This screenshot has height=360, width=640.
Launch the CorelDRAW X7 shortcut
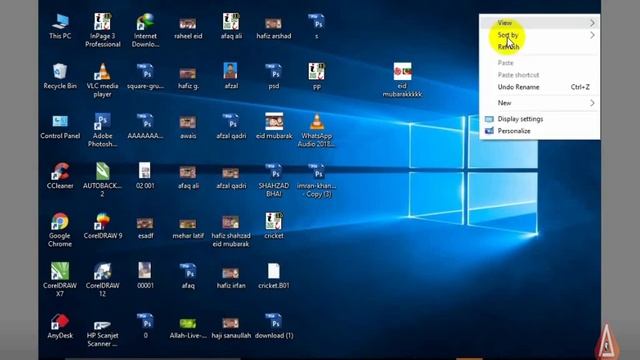(x=60, y=280)
